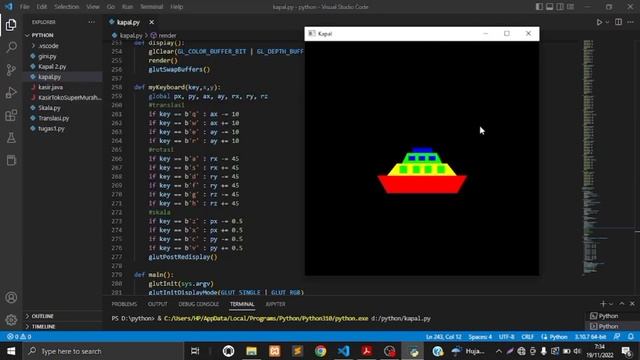Close the kapal.py editor tab
This screenshot has width=640, height=360.
pos(151,22)
